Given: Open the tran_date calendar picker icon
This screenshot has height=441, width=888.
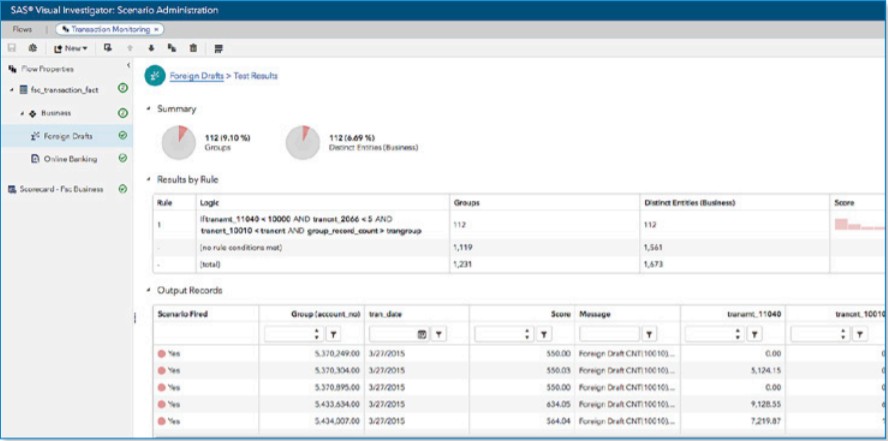Looking at the screenshot, I should click(422, 335).
